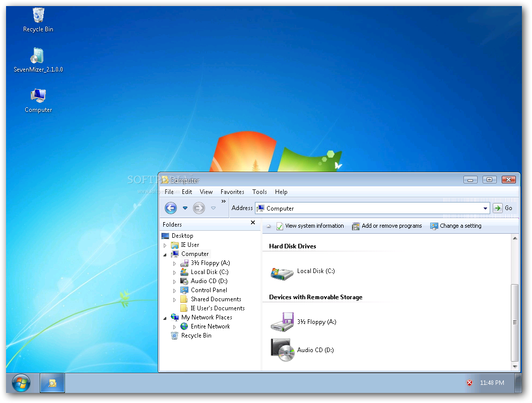Select IE User's Documents in Folders tree
The image size is (532, 403).
218,308
